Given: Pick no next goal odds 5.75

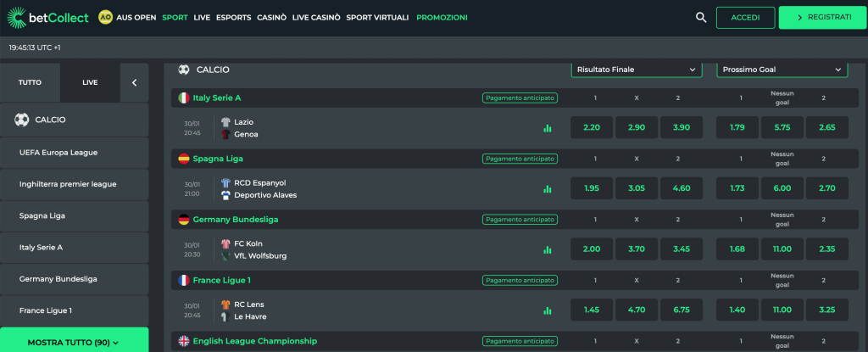Looking at the screenshot, I should (x=782, y=127).
